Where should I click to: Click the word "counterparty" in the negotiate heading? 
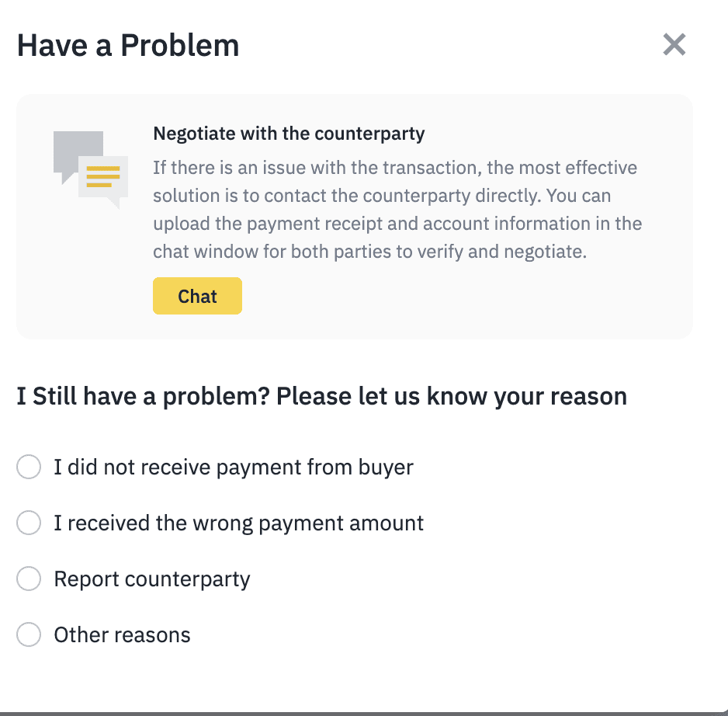coord(376,134)
